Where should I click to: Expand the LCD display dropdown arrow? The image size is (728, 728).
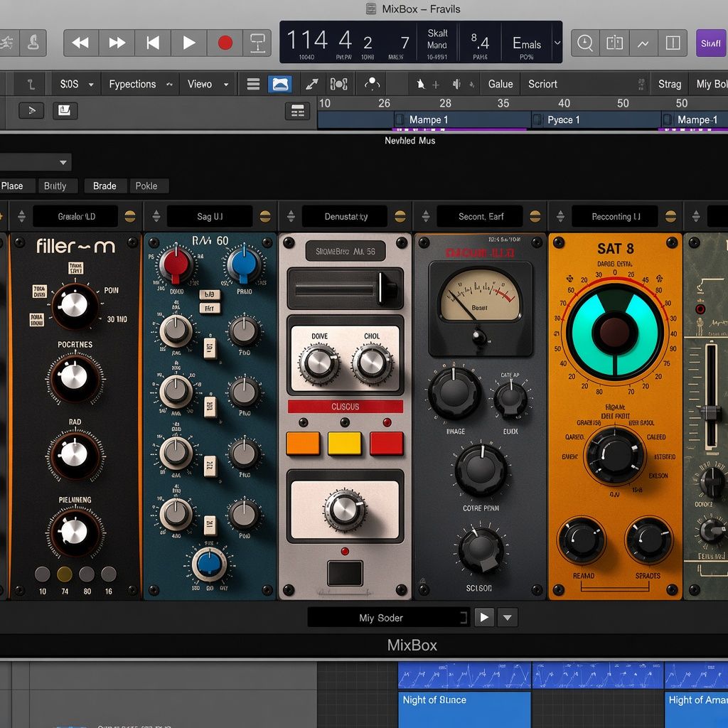557,43
